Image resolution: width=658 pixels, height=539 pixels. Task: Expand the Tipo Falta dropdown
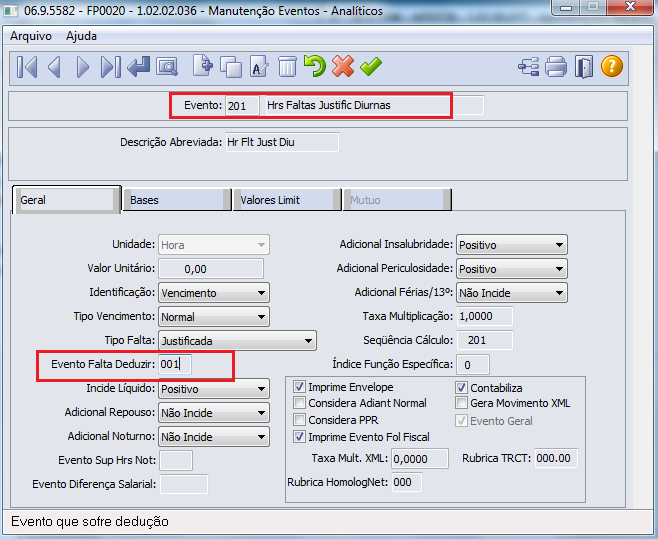[237, 340]
